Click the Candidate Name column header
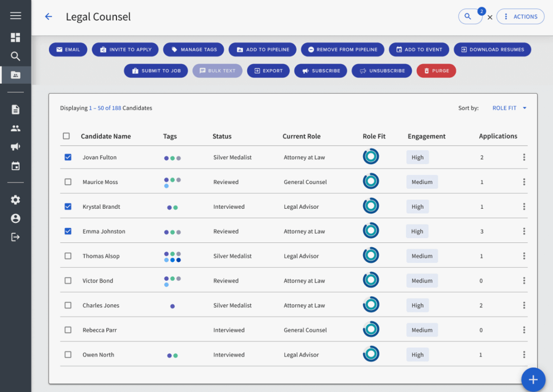553x392 pixels. pyautogui.click(x=106, y=136)
